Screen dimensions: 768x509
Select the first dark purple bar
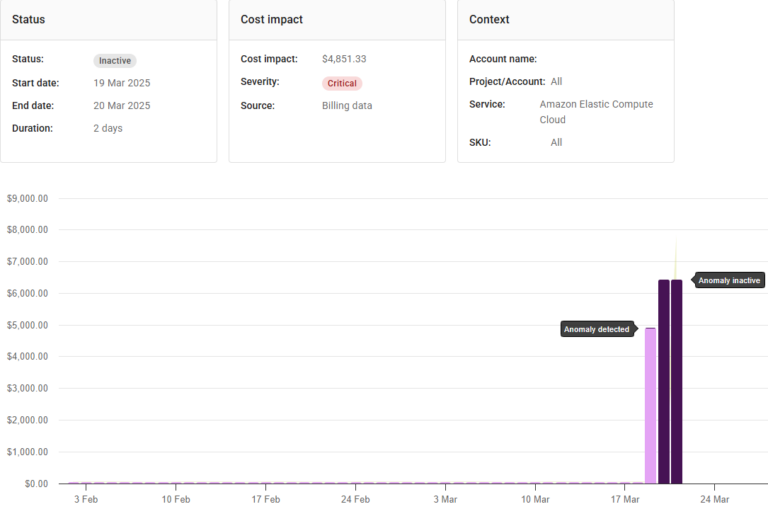pyautogui.click(x=664, y=381)
